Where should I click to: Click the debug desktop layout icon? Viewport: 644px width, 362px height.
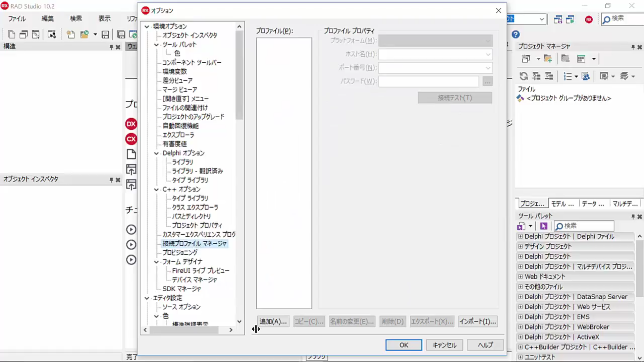tap(570, 19)
